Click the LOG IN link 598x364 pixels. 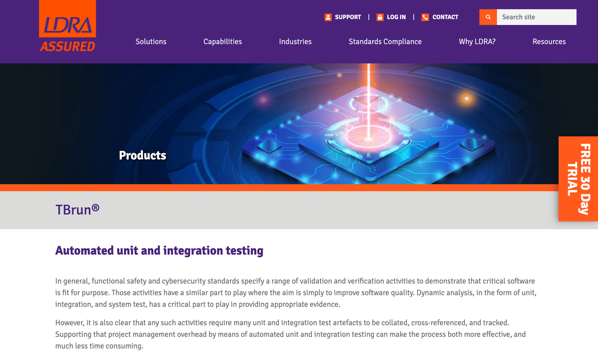[396, 17]
